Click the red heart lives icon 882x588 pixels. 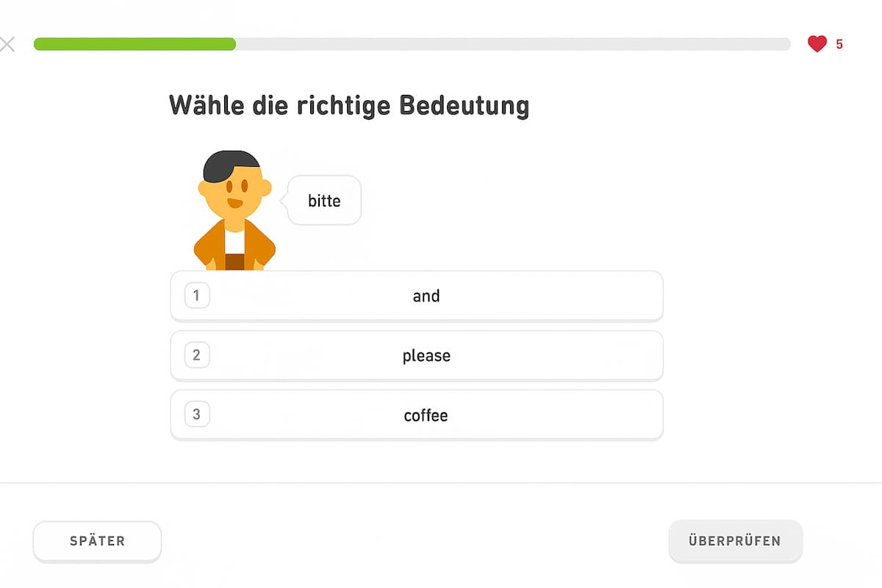(x=816, y=44)
